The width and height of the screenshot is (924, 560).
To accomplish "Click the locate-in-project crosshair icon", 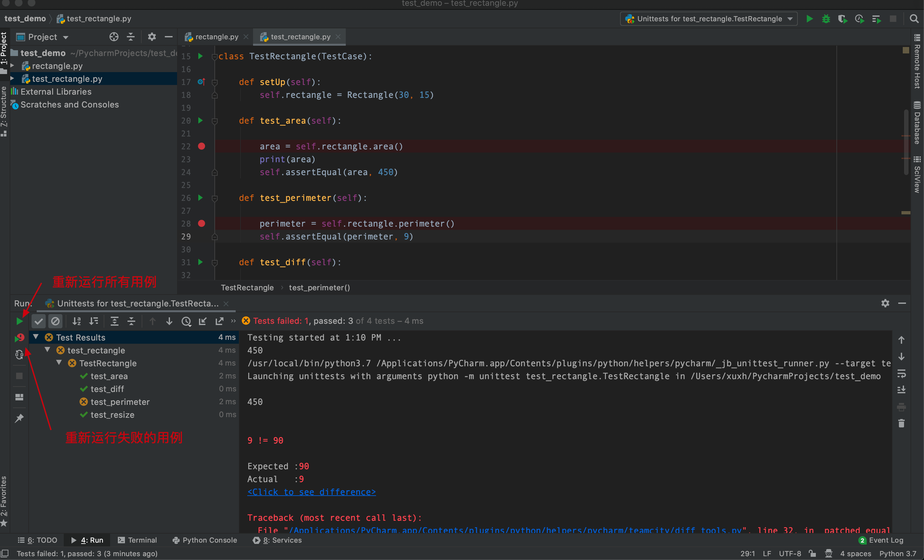I will (114, 37).
